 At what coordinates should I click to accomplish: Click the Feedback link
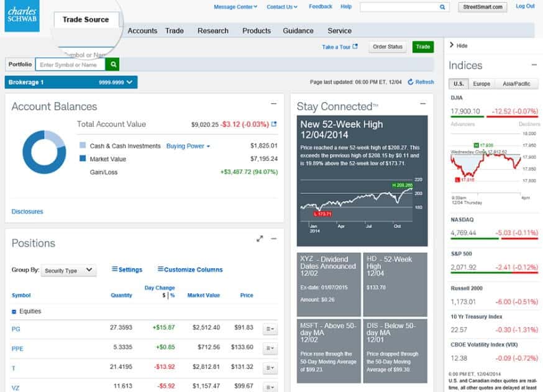click(x=321, y=6)
